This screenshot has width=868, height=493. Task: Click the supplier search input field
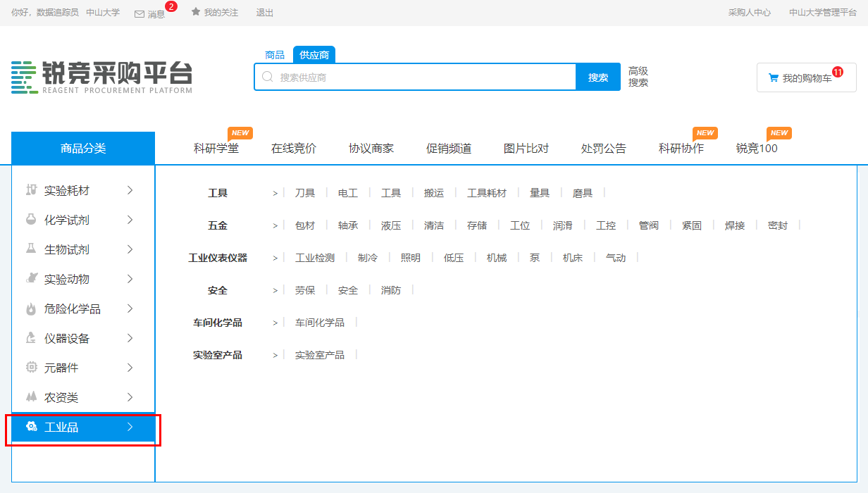pos(423,77)
